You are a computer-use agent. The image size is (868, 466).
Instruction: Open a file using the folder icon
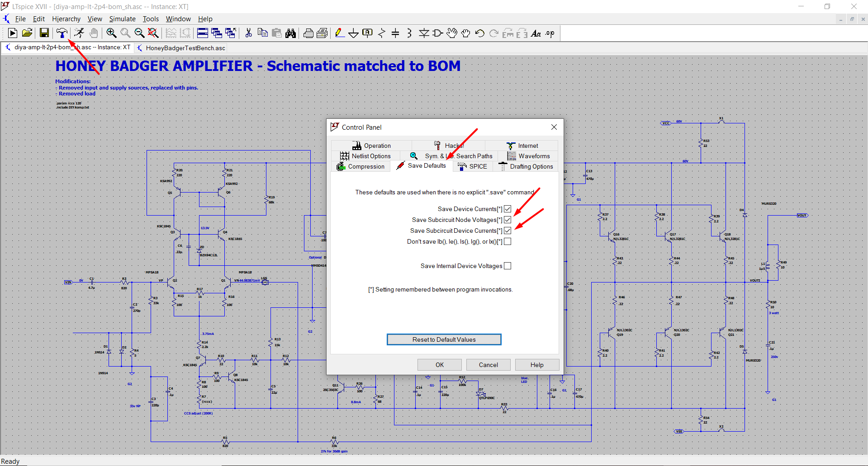coord(27,33)
